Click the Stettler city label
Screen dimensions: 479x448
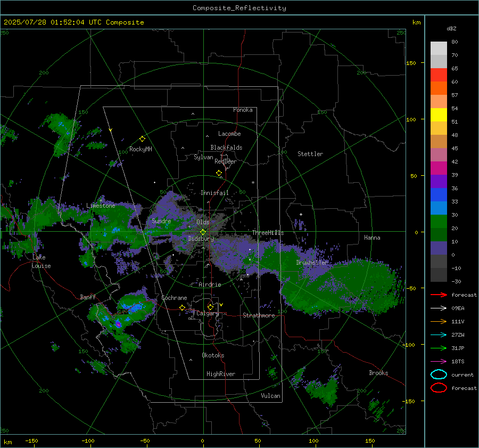tap(310, 154)
